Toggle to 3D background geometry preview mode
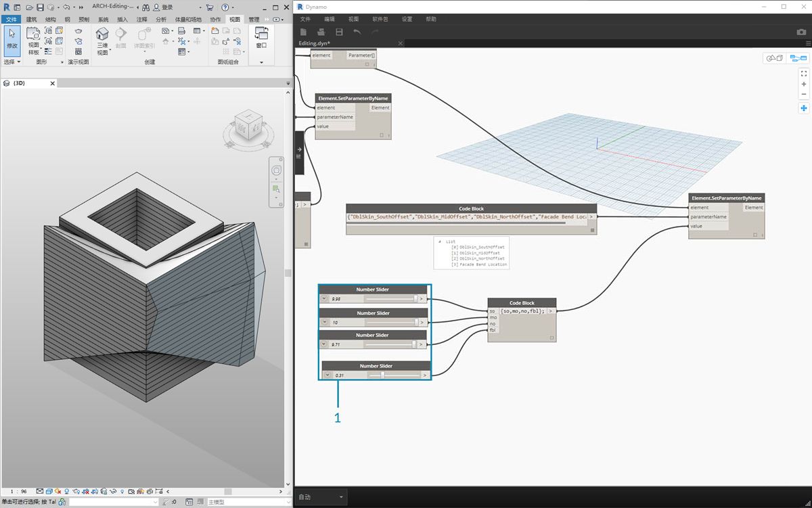The image size is (812, 508). click(773, 58)
